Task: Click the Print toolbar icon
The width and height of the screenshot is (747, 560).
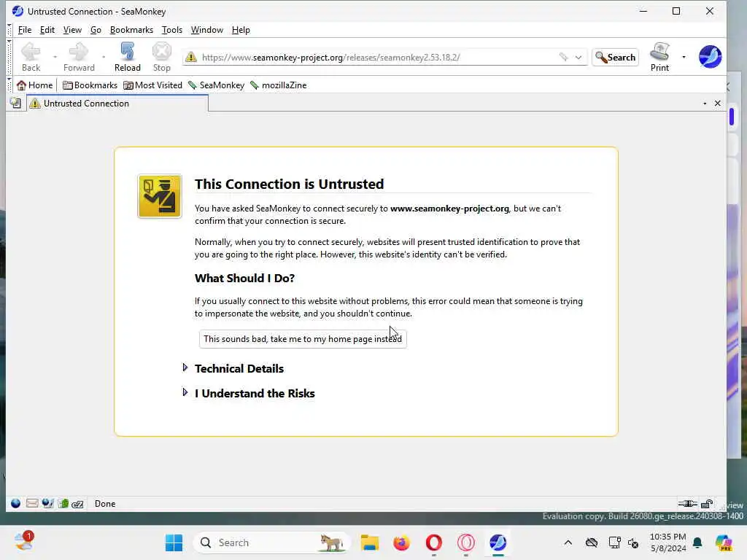Action: [x=659, y=57]
